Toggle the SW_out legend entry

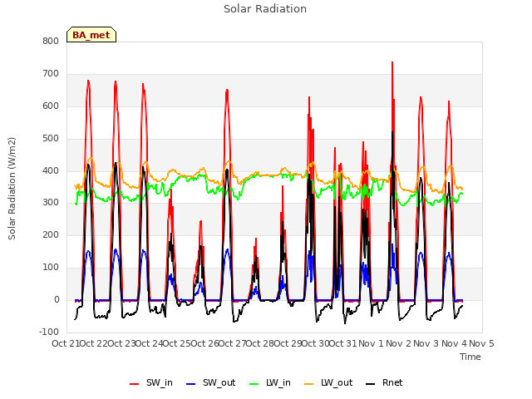pos(210,382)
